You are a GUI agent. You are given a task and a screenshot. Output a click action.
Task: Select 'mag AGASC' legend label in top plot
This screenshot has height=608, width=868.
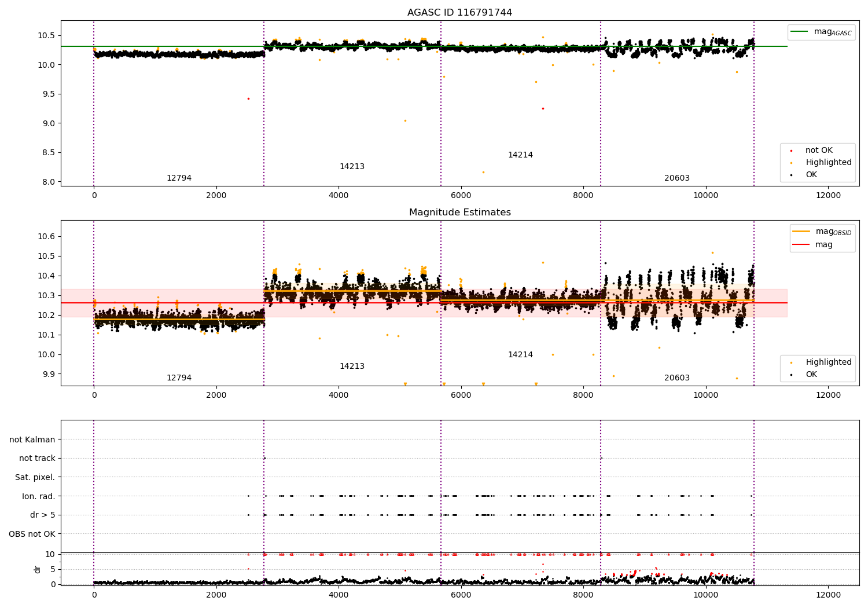coord(833,32)
